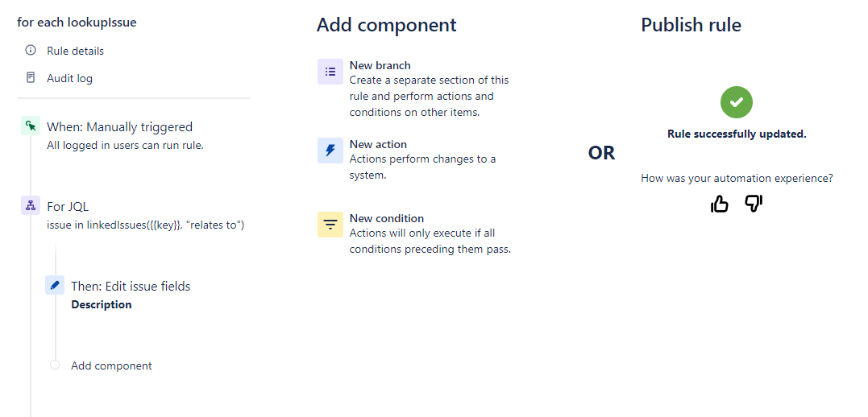This screenshot has width=868, height=417.
Task: Click the New action lightning icon
Action: [x=330, y=151]
